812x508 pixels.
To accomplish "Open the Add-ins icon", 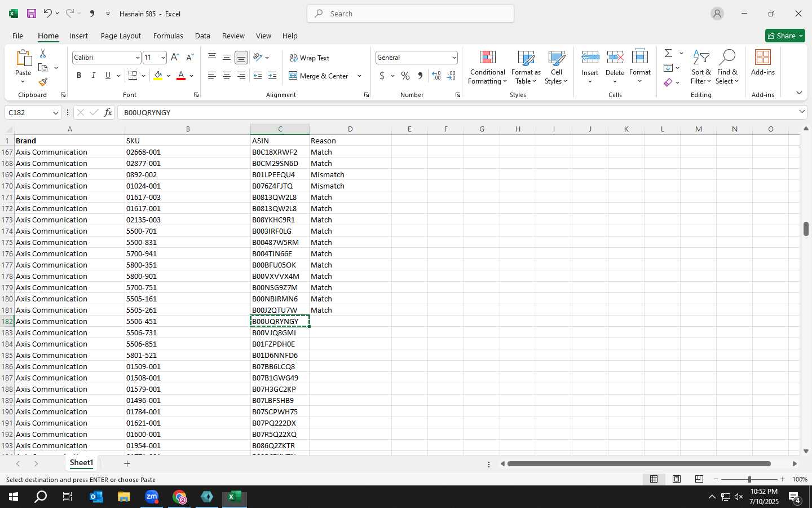I will 763,63.
